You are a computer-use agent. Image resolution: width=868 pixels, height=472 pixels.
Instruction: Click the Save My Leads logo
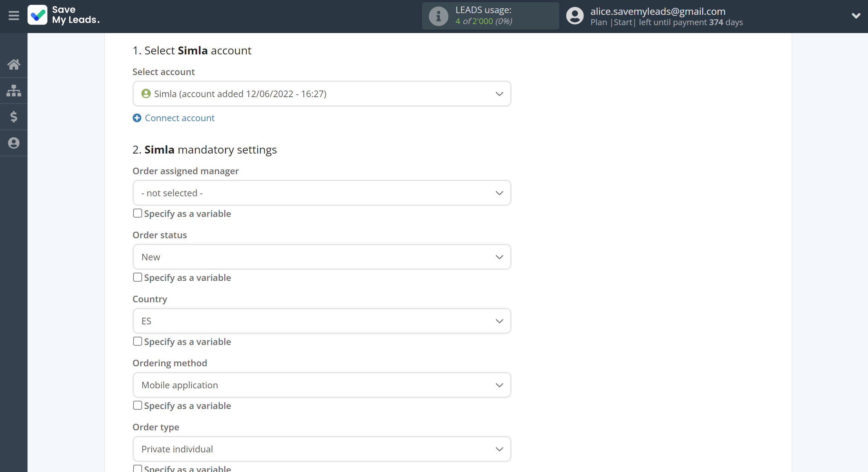(37, 15)
